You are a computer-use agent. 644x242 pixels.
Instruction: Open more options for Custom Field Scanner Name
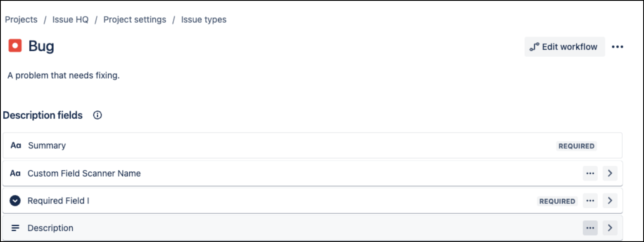coord(590,174)
